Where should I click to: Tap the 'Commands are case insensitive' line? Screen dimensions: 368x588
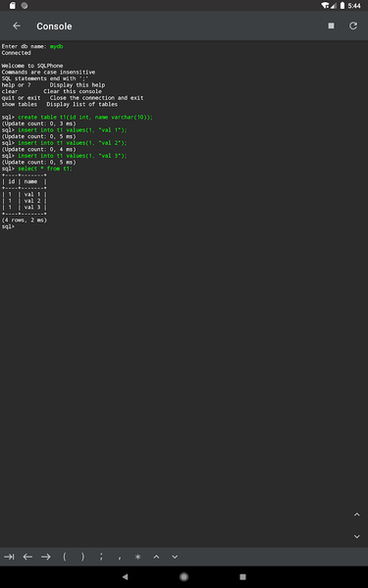48,72
